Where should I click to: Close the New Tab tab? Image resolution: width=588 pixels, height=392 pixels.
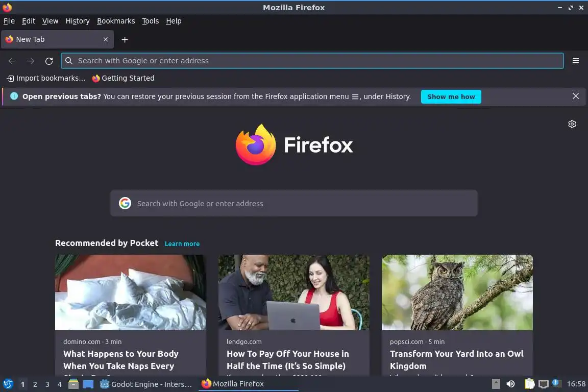[106, 39]
